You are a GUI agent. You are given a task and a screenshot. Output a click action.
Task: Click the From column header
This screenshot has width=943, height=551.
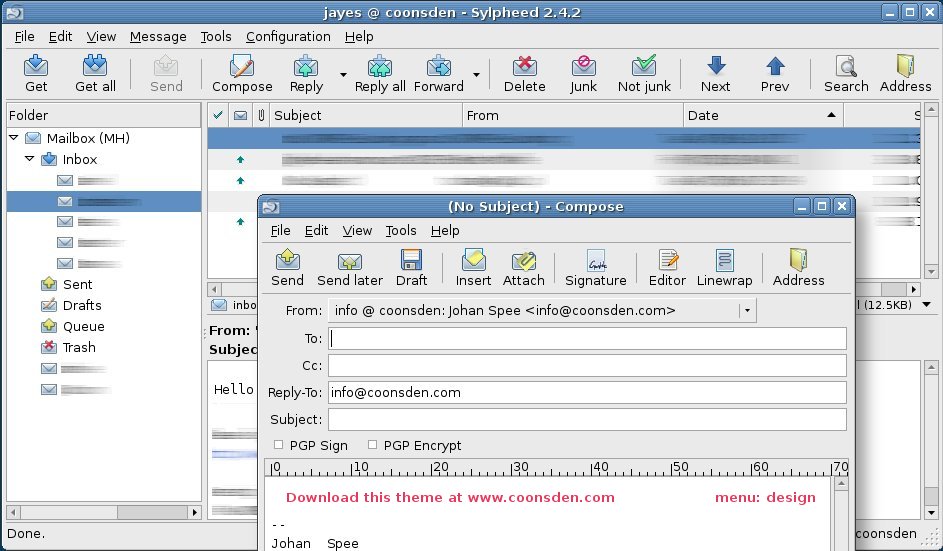point(573,115)
